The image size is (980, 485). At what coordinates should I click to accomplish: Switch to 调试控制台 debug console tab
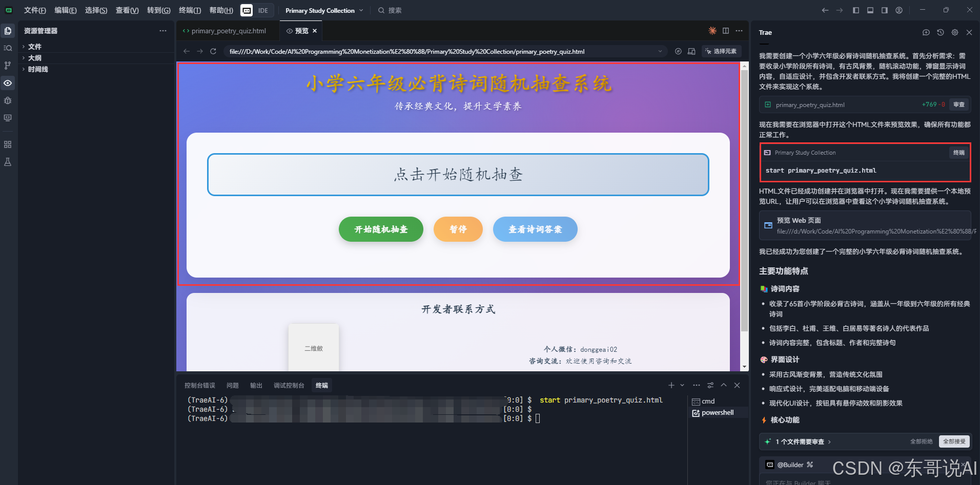point(289,385)
